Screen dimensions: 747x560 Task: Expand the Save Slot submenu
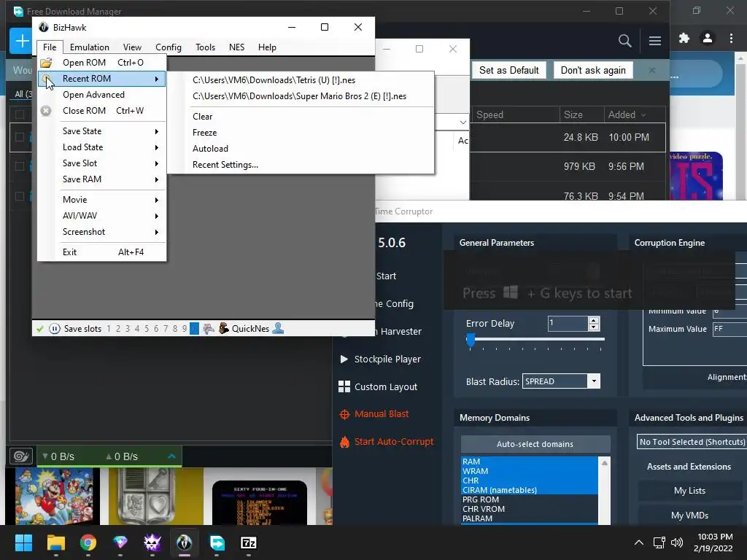[x=102, y=163]
